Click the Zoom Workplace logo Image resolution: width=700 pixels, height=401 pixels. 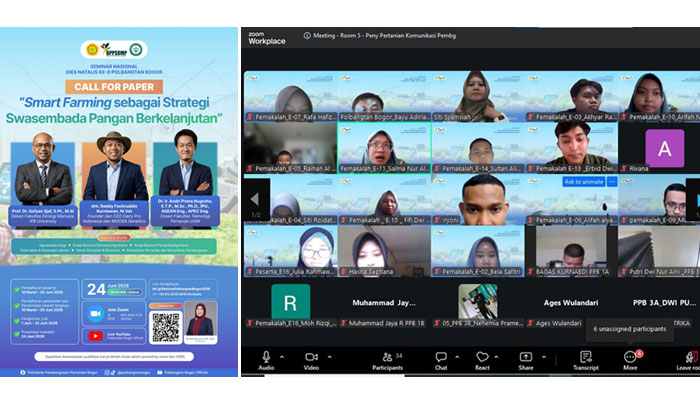[267, 38]
